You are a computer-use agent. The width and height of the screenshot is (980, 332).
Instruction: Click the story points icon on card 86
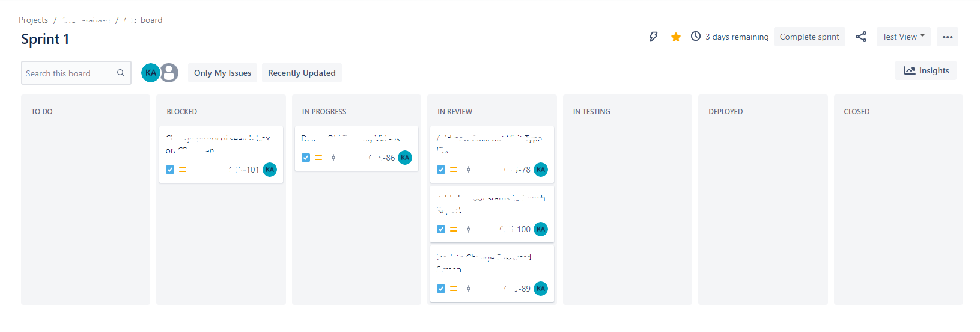(x=333, y=158)
